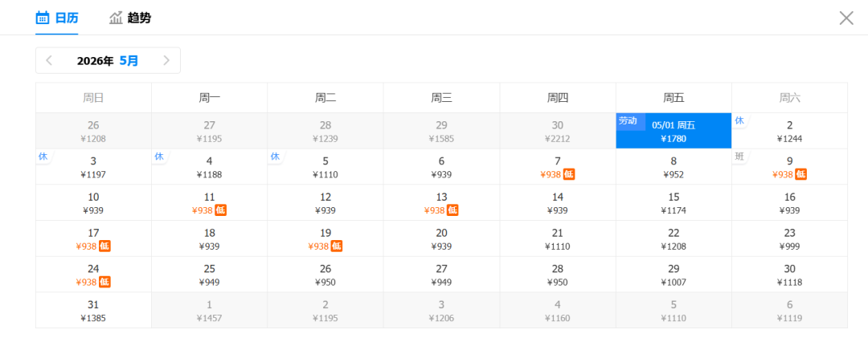Screen dimensions: 868x346
Task: Close the price calendar dialog
Action: point(846,18)
